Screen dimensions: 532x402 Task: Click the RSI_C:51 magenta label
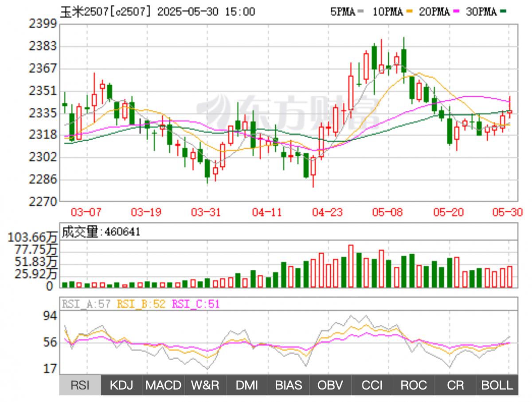[196, 304]
